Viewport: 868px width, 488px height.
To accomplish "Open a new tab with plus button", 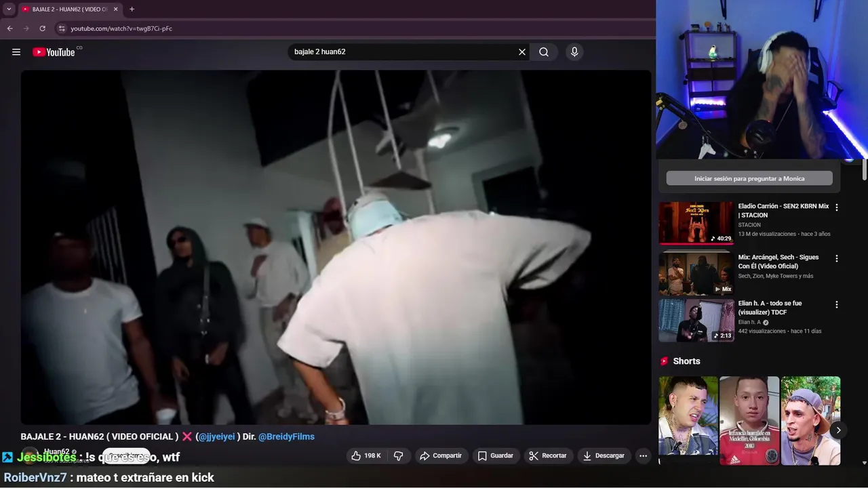I will tap(132, 9).
